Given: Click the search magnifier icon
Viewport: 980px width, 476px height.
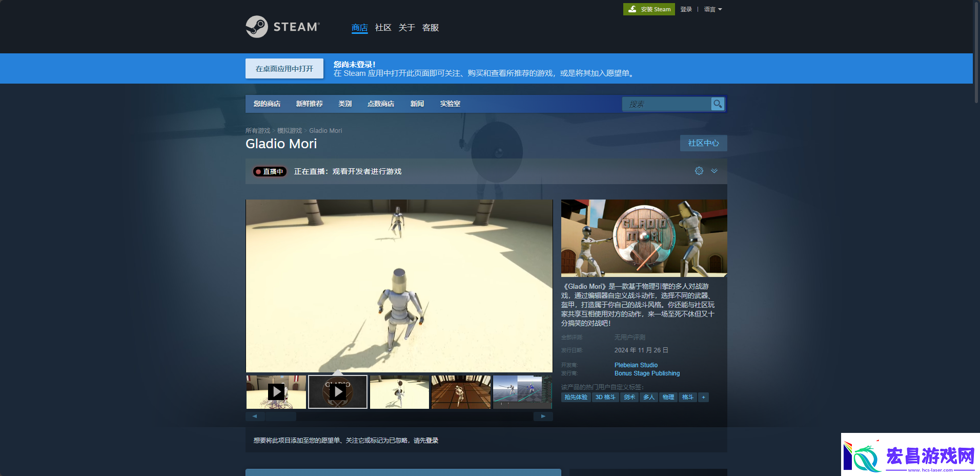Looking at the screenshot, I should pyautogui.click(x=718, y=104).
